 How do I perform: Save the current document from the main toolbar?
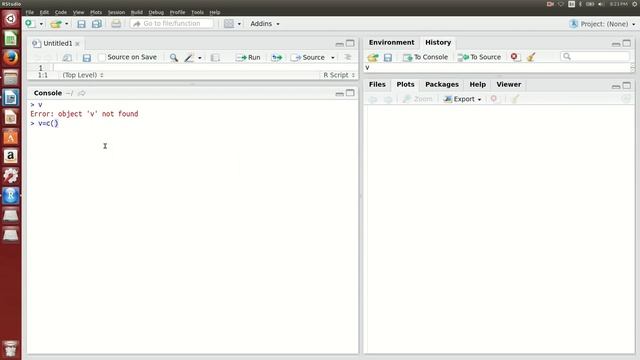point(81,24)
